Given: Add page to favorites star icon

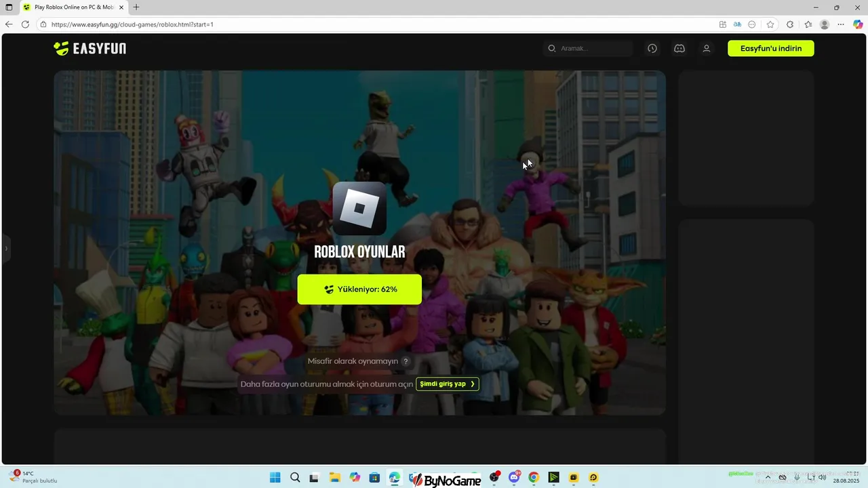Looking at the screenshot, I should [x=770, y=24].
